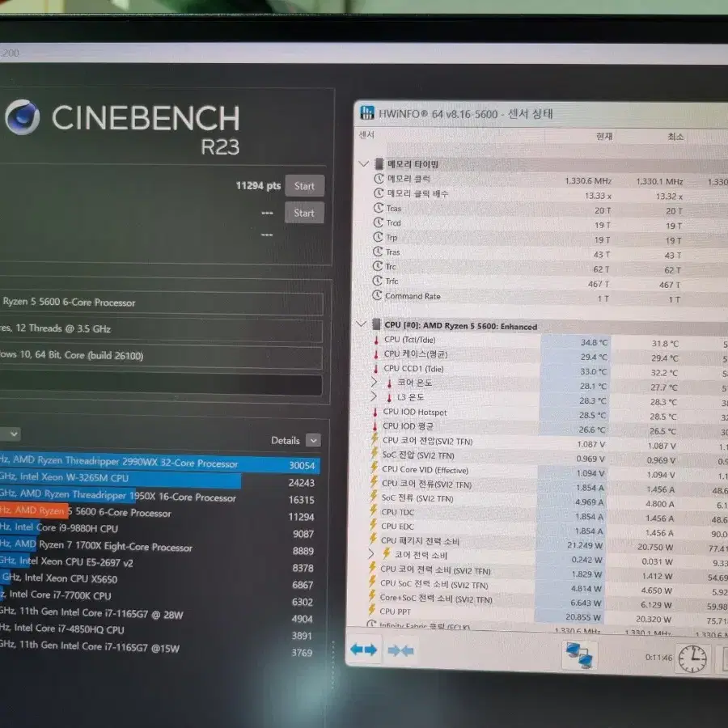Click the thermometer icon beside CPU IOD Hotspot
Screen dimensions: 728x728
tap(375, 412)
